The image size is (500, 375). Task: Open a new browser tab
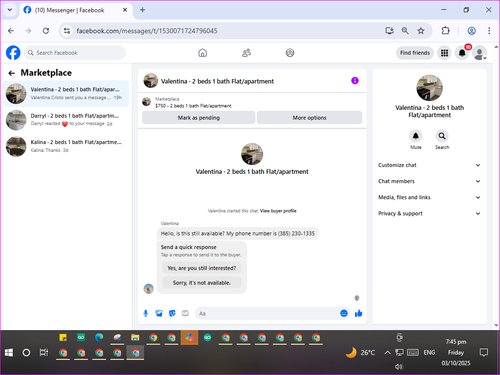142,10
